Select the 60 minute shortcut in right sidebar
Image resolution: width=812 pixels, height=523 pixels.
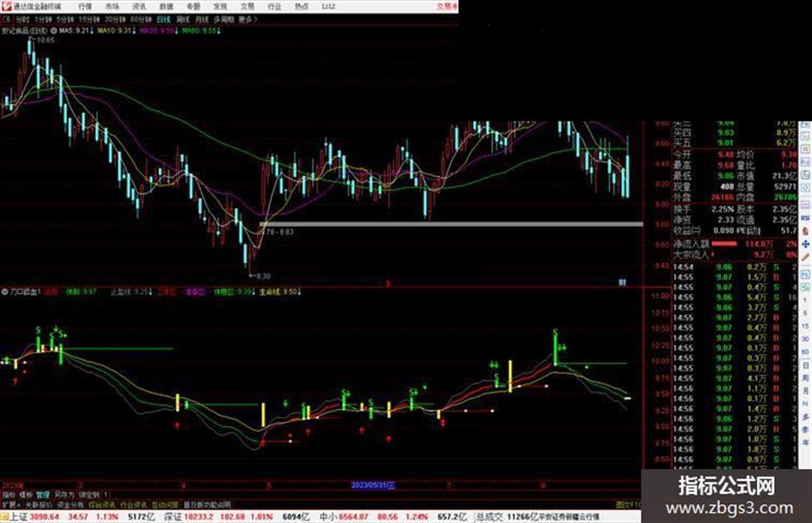pyautogui.click(x=805, y=351)
